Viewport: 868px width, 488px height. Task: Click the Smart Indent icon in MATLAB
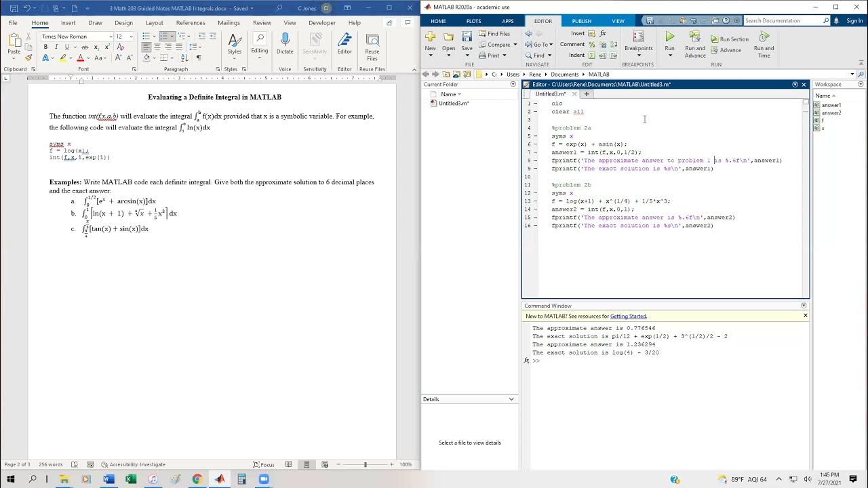tap(592, 56)
